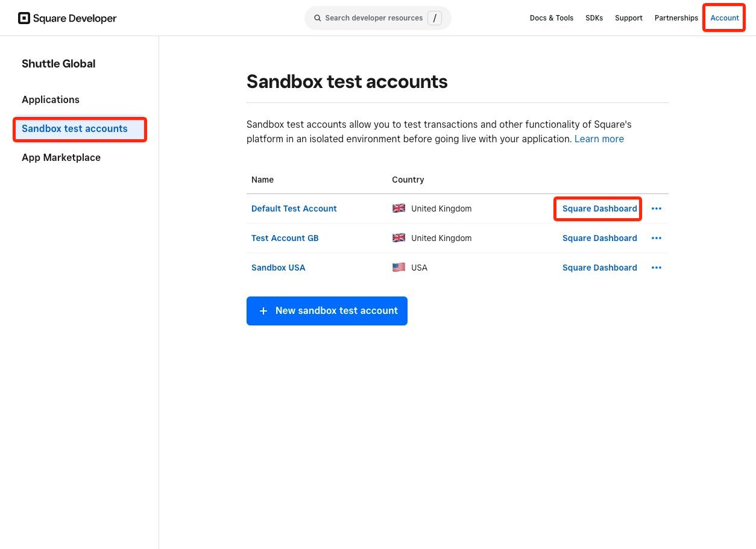Viewport: 756px width, 549px height.
Task: Follow the Learn more link
Action: 599,139
